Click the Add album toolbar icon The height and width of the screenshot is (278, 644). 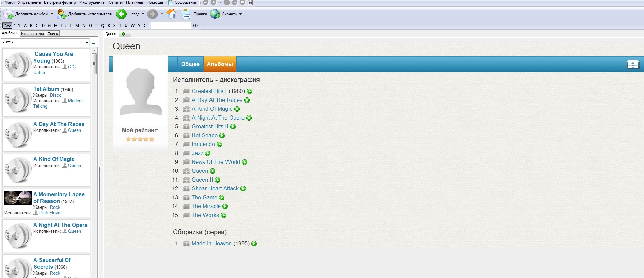tap(8, 14)
